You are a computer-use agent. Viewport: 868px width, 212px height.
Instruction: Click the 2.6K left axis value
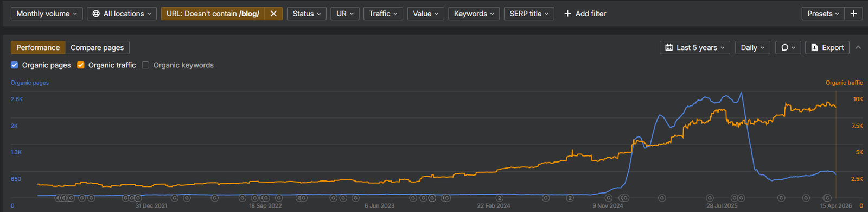click(17, 99)
